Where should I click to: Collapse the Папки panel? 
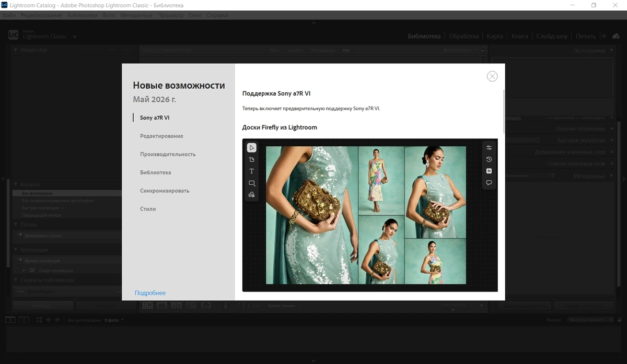click(x=16, y=225)
